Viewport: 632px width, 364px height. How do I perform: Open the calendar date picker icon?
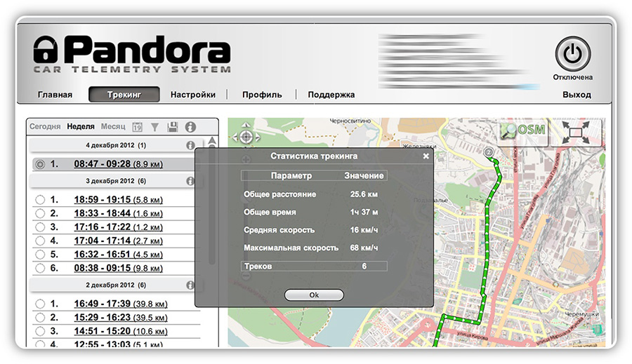pos(137,127)
